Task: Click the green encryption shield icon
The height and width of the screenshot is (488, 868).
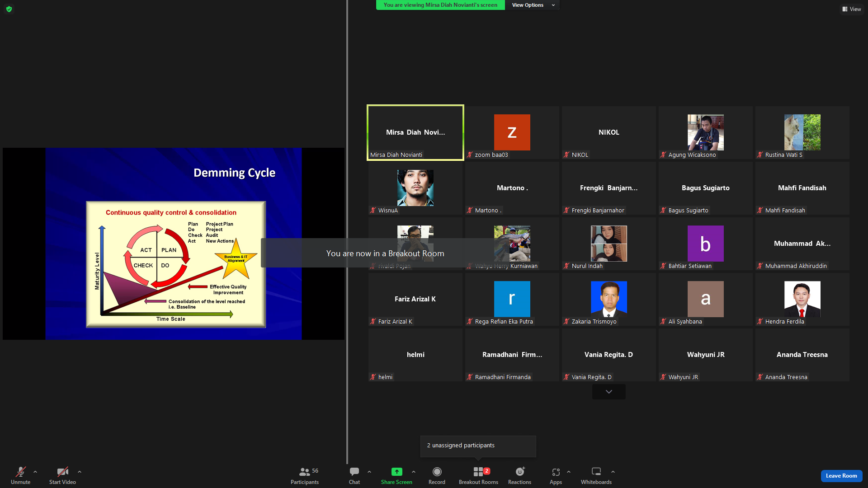Action: pos(9,9)
